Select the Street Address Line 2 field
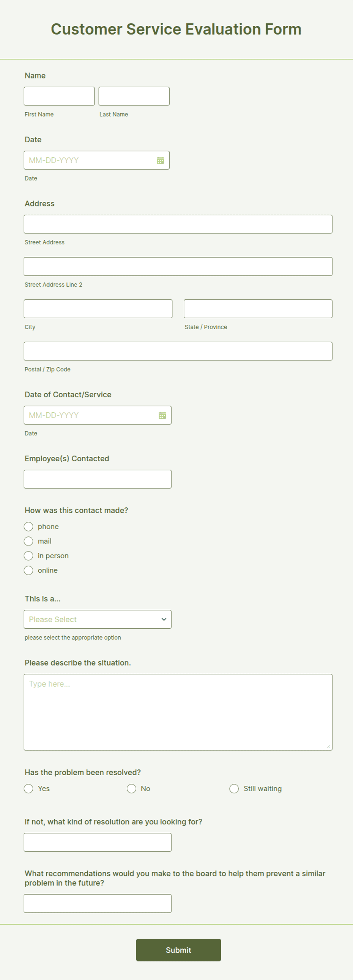Viewport: 353px width, 980px height. [x=178, y=266]
